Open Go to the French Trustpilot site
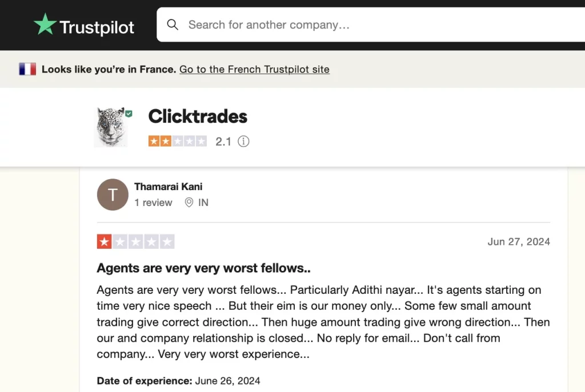The height and width of the screenshot is (392, 585). tap(254, 69)
